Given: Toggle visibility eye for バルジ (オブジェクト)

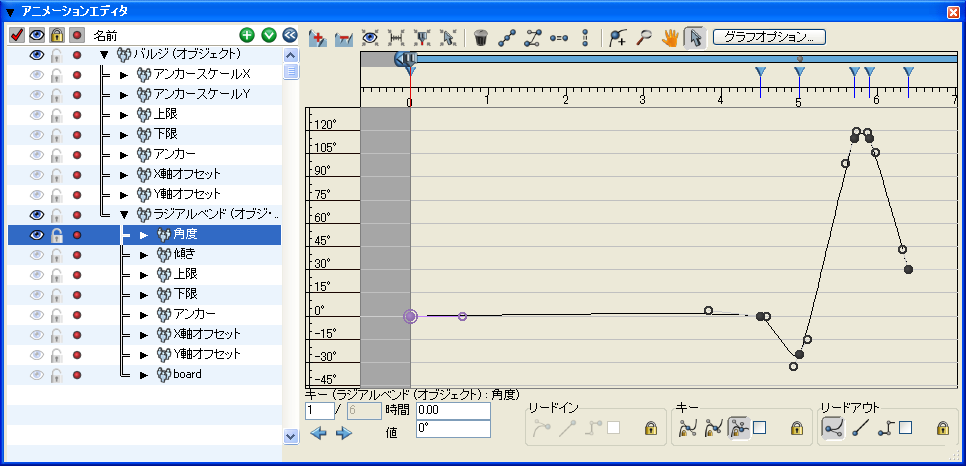Looking at the screenshot, I should pos(37,55).
